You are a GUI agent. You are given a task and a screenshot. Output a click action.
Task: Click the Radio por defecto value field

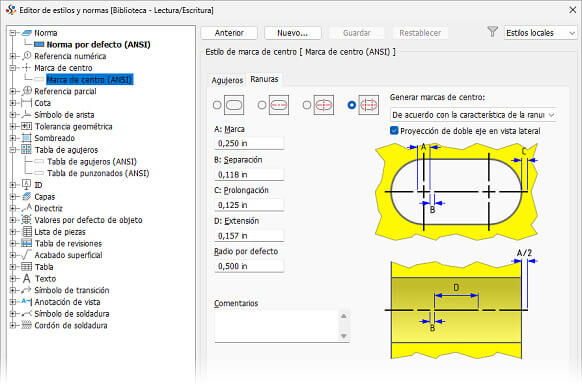point(249,266)
